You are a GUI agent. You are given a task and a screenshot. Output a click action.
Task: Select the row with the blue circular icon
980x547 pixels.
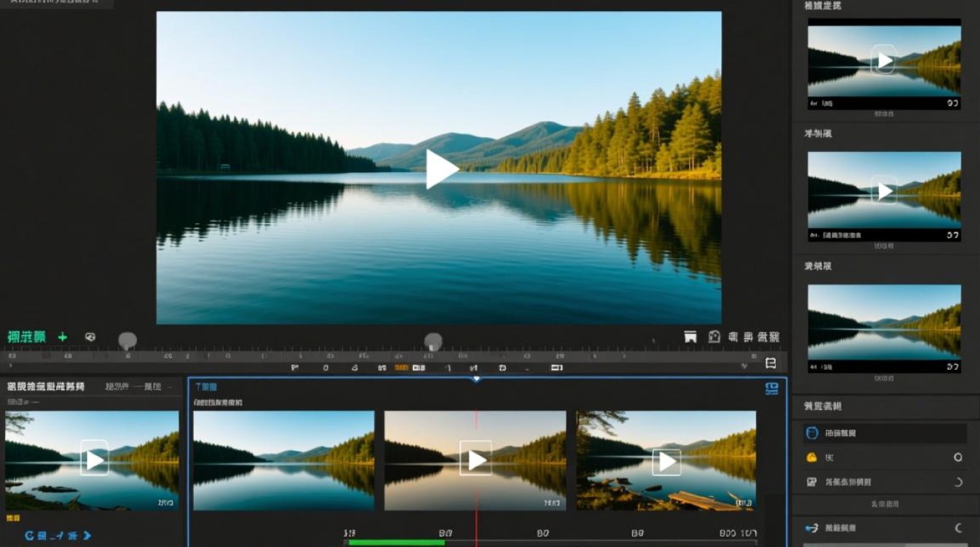[885, 433]
